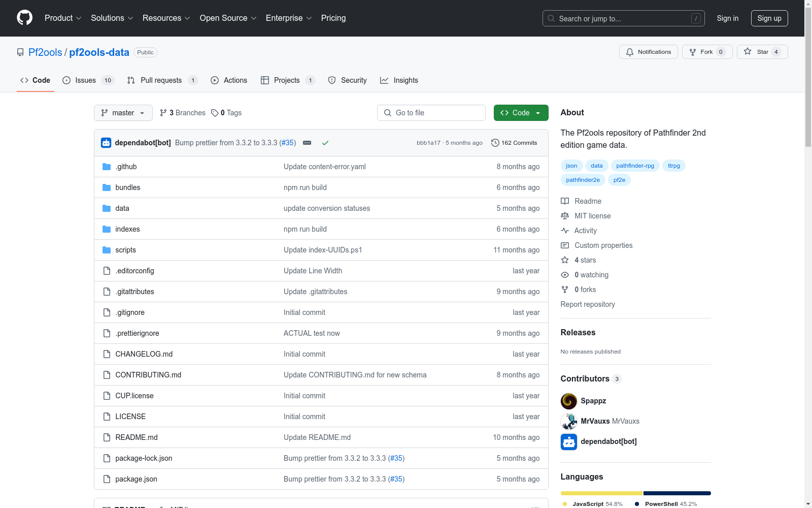
Task: Switch to the Security tab
Action: tap(348, 80)
